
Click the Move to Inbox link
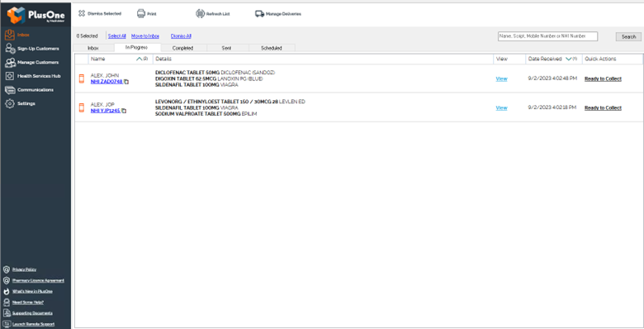click(x=145, y=36)
